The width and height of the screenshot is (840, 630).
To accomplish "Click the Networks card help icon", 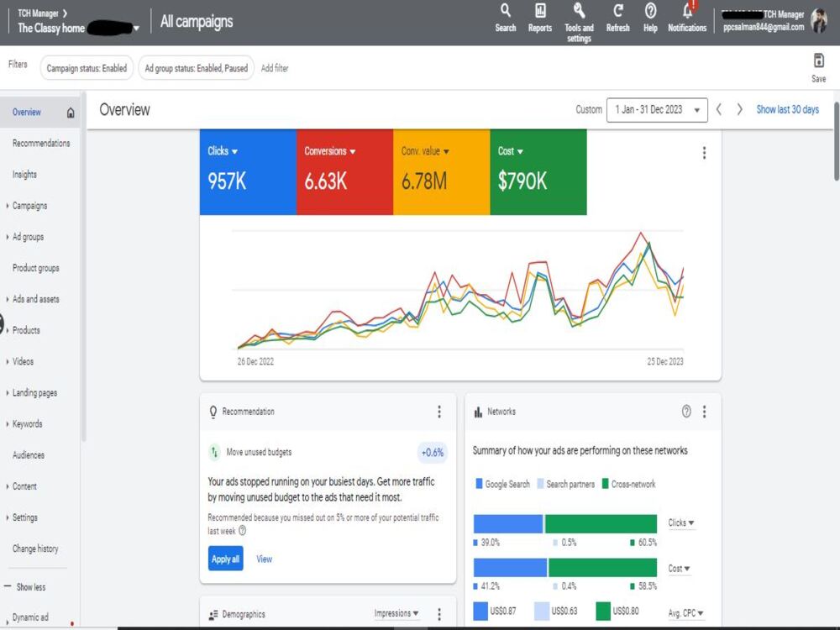I will pyautogui.click(x=686, y=412).
